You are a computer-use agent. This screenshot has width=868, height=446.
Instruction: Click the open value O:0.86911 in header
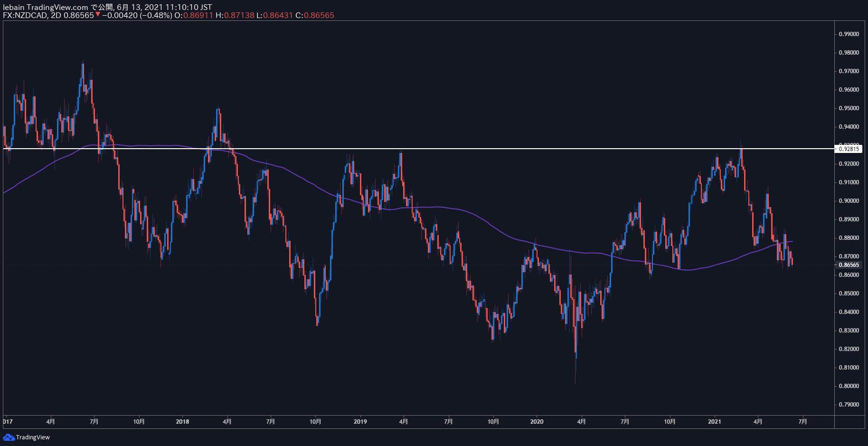194,15
